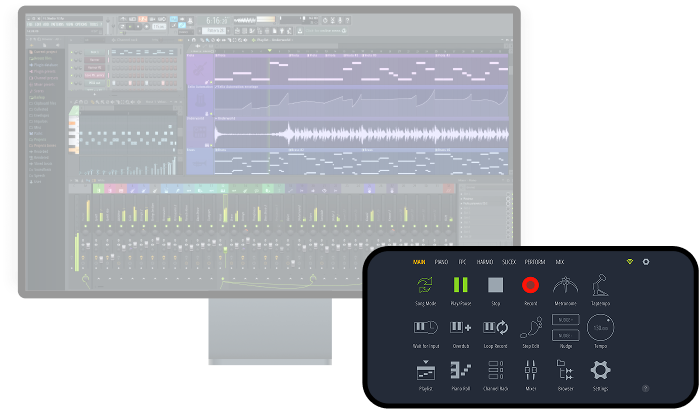Click the Underworld audio waveform clip

[362, 134]
